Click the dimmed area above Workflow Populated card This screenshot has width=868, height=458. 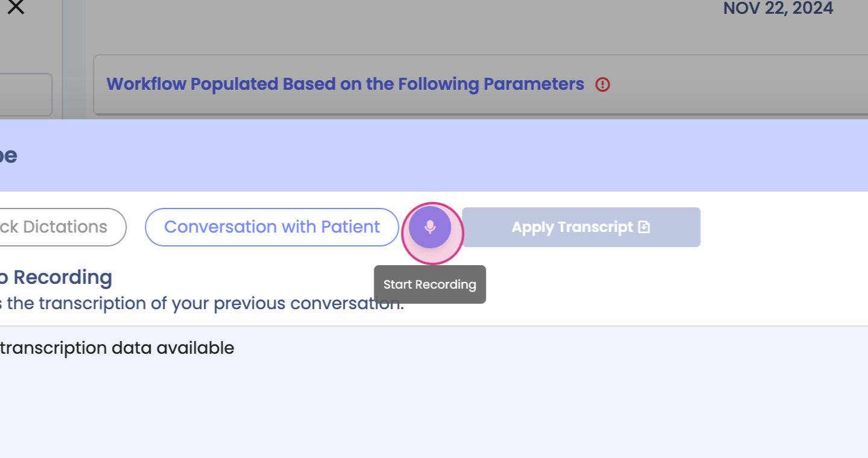point(422,27)
